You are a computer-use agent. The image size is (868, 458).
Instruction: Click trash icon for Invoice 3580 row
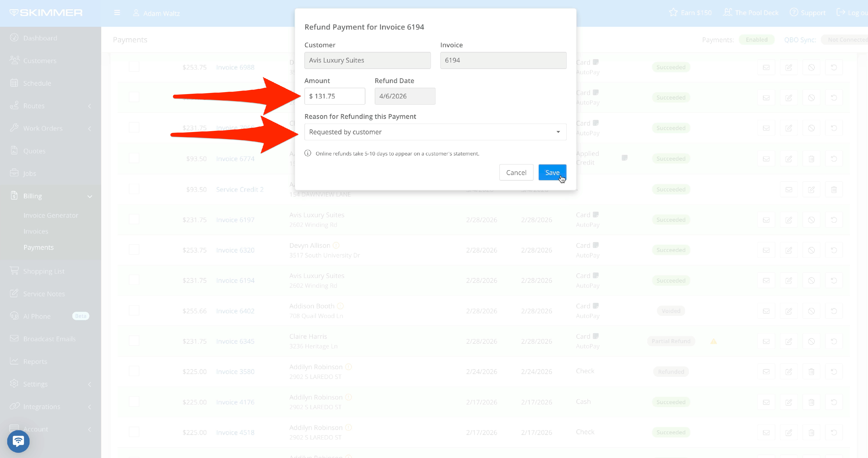811,371
